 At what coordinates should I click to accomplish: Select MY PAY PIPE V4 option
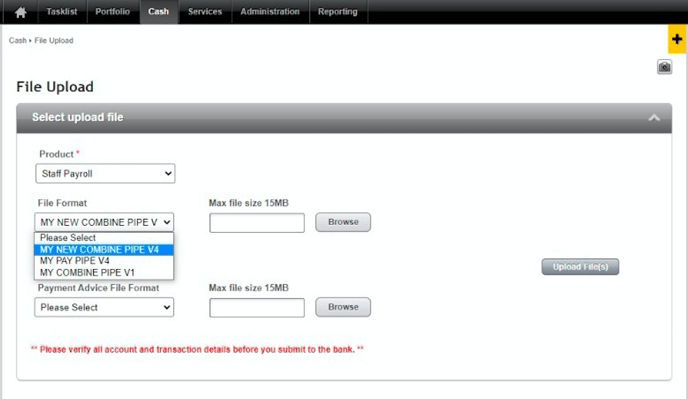[104, 261]
